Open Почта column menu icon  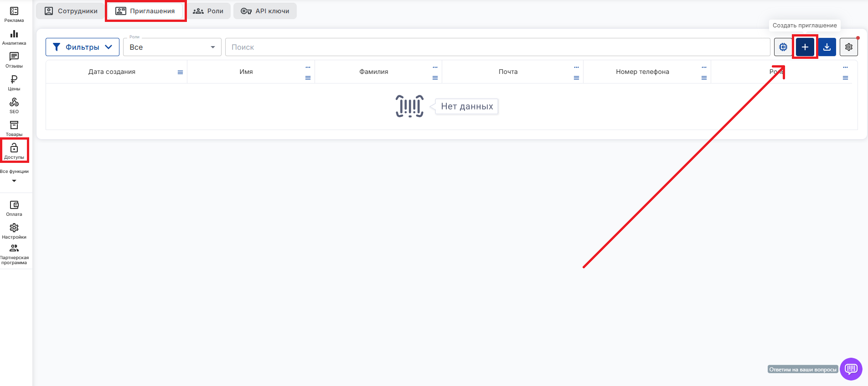[576, 78]
